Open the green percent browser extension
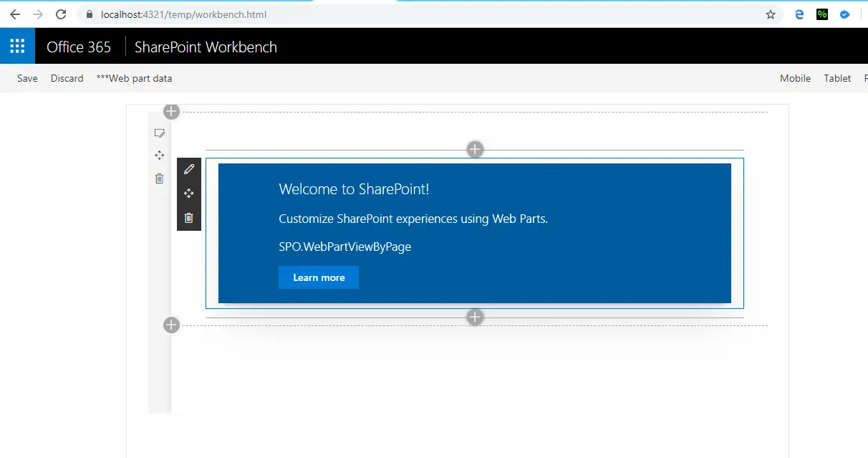868x458 pixels. [x=822, y=14]
